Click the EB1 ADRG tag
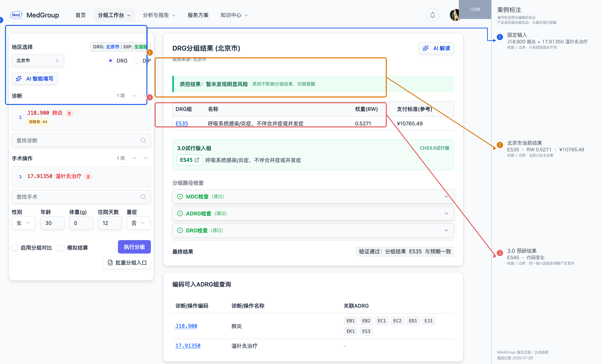 point(351,321)
